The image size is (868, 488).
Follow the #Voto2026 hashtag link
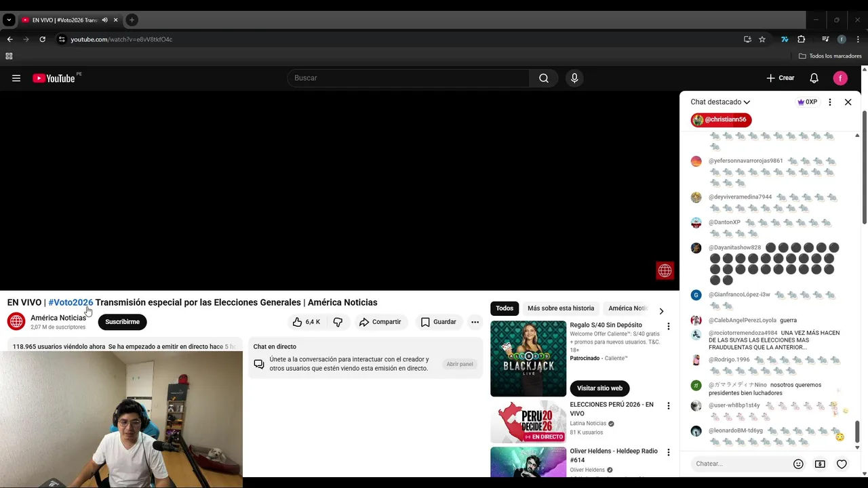tap(71, 302)
